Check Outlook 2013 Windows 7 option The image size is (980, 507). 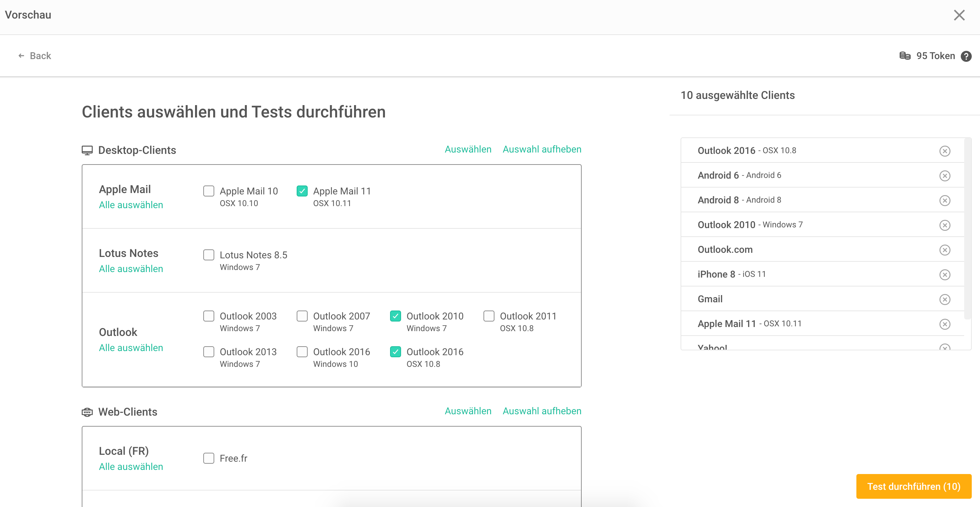pyautogui.click(x=208, y=352)
